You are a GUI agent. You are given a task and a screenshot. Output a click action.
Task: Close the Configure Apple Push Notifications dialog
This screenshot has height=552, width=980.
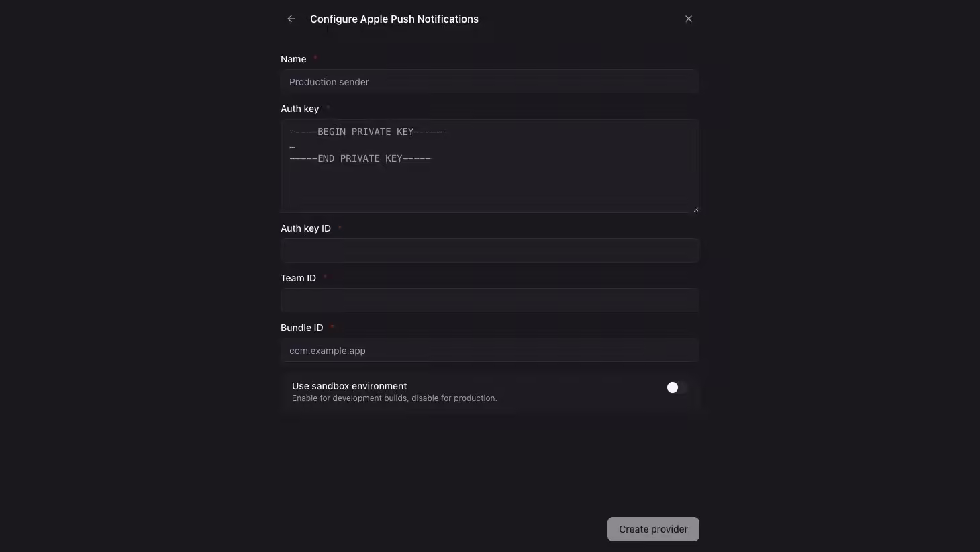coord(689,19)
